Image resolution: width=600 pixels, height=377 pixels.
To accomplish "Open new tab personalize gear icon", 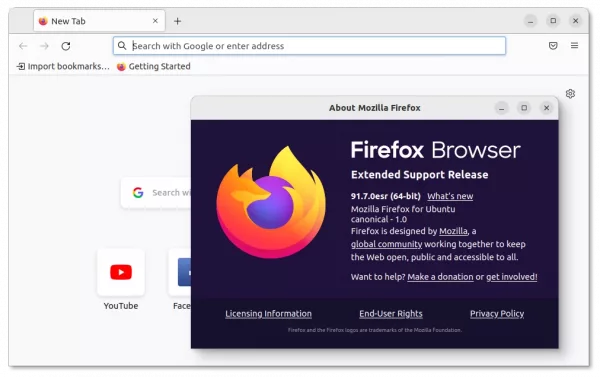I will click(570, 94).
